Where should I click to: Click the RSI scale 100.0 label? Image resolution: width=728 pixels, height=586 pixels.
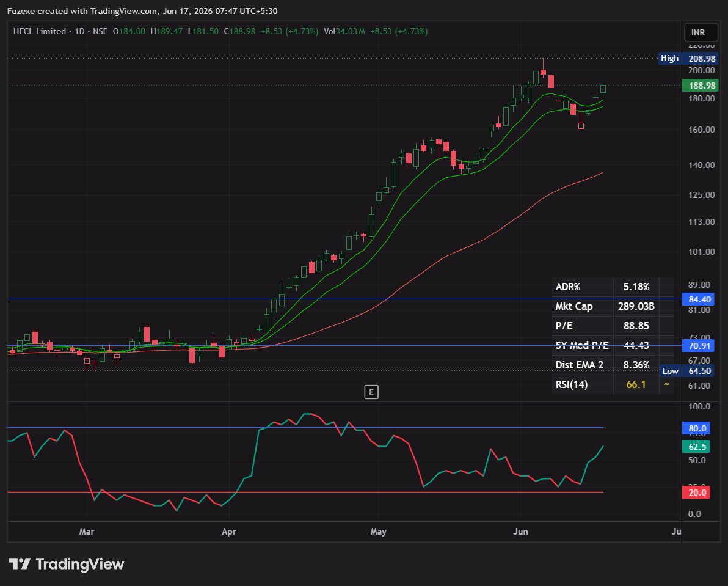699,407
